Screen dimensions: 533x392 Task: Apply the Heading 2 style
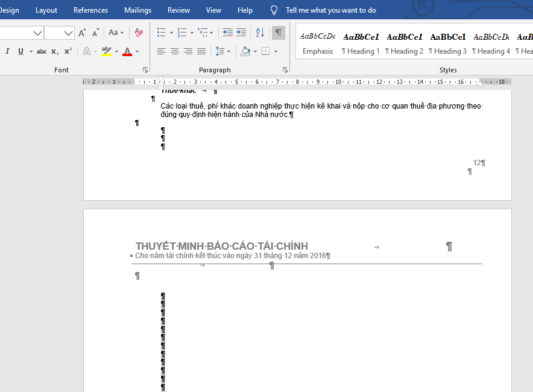pyautogui.click(x=404, y=43)
